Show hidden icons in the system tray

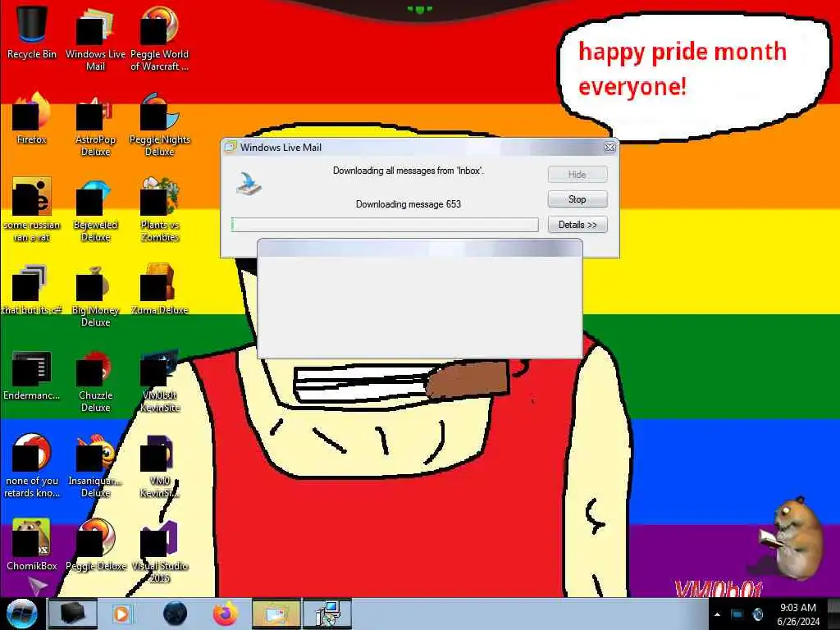tap(717, 614)
